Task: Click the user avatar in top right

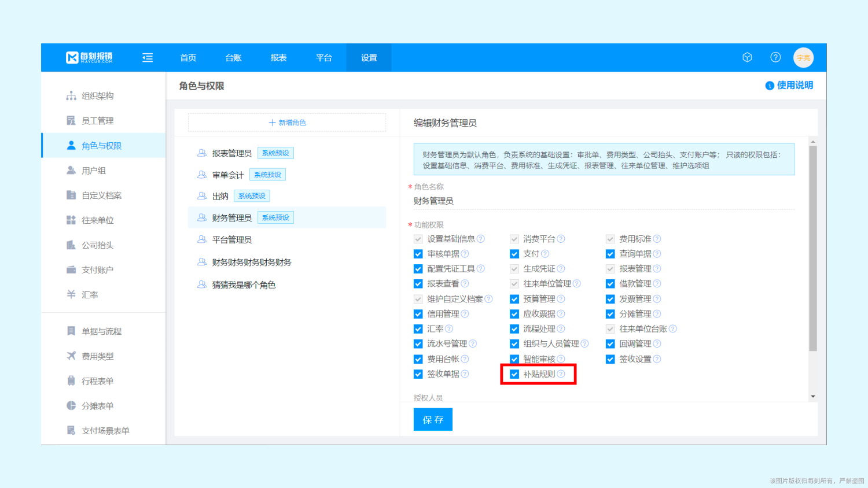Action: (803, 58)
